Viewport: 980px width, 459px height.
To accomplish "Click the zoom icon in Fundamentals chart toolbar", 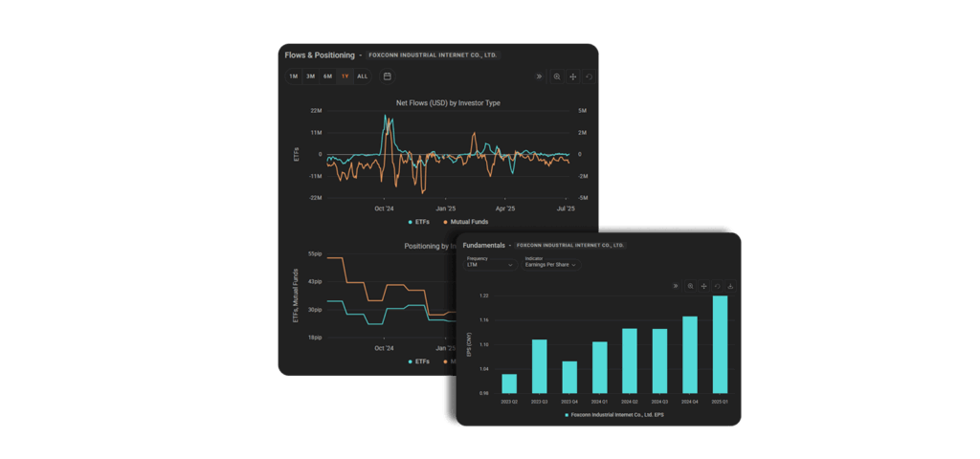I will pyautogui.click(x=690, y=286).
